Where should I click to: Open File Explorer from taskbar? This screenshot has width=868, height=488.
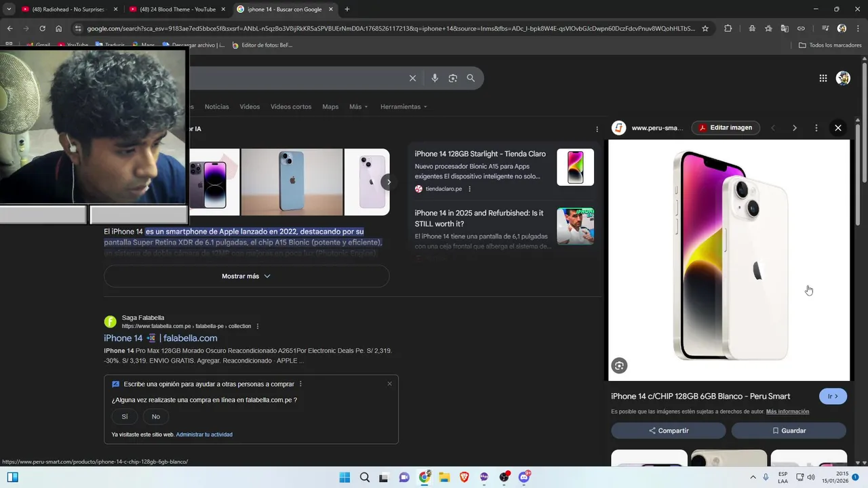(x=444, y=477)
